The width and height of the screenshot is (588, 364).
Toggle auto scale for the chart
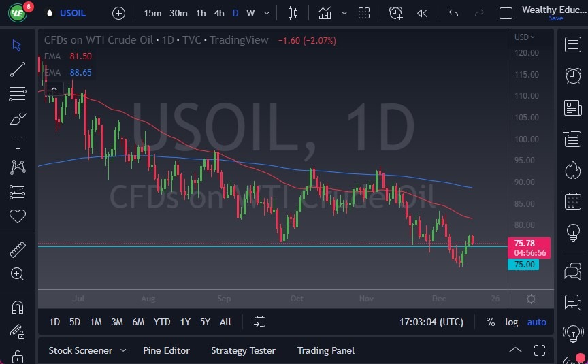(536, 322)
